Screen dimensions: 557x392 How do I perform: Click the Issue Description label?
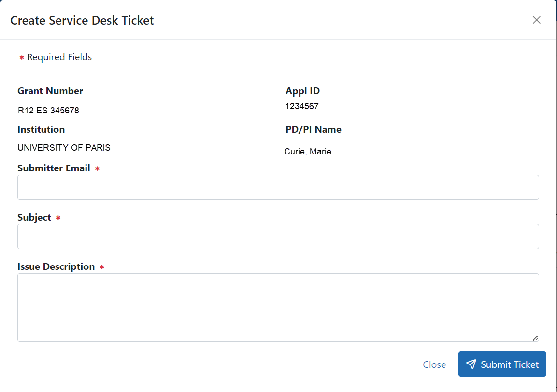[56, 266]
